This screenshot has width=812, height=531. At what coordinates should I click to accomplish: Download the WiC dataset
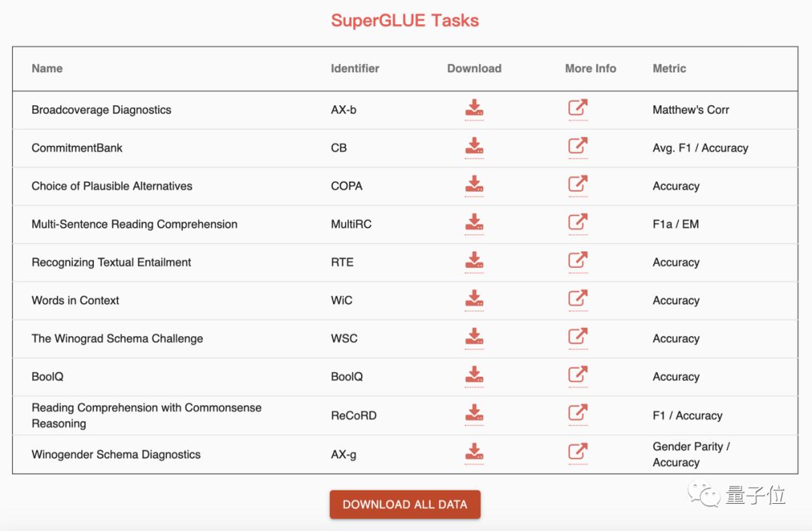pos(474,299)
